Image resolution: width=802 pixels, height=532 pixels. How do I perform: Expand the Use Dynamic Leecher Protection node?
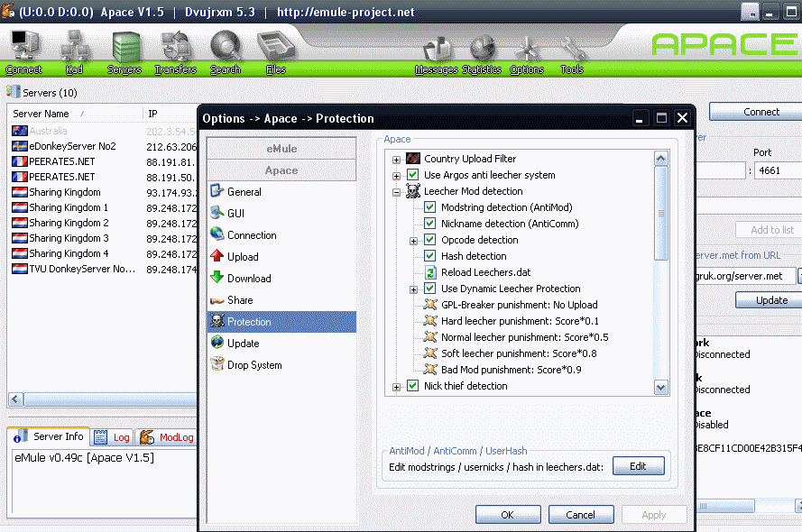(414, 290)
